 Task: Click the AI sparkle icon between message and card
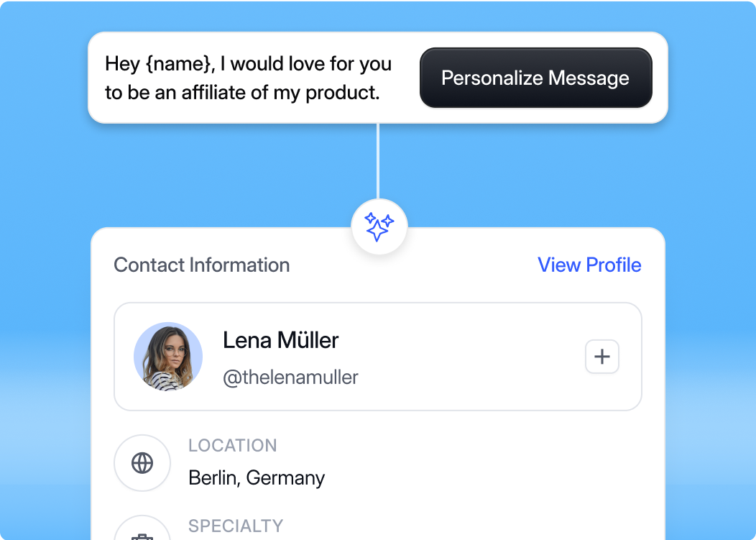pos(379,226)
